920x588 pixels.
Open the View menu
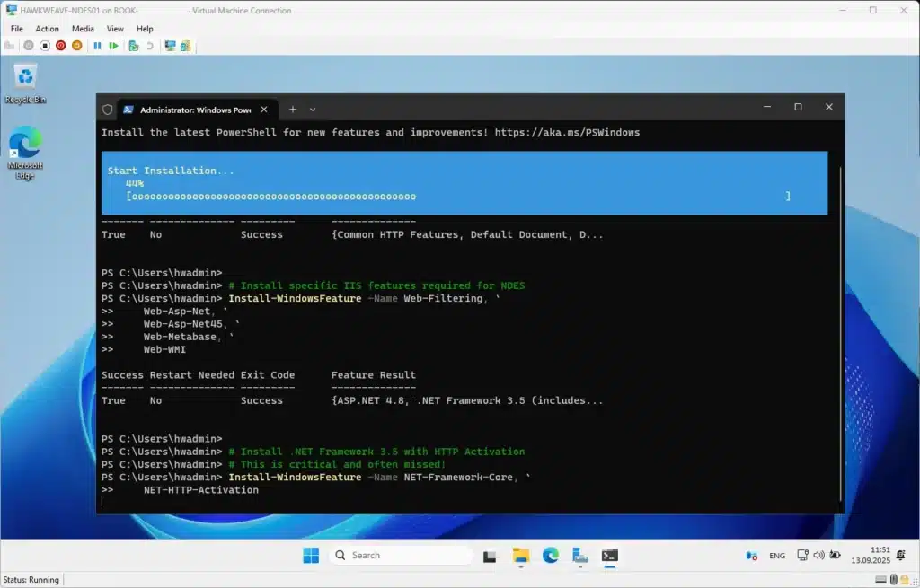pos(115,29)
